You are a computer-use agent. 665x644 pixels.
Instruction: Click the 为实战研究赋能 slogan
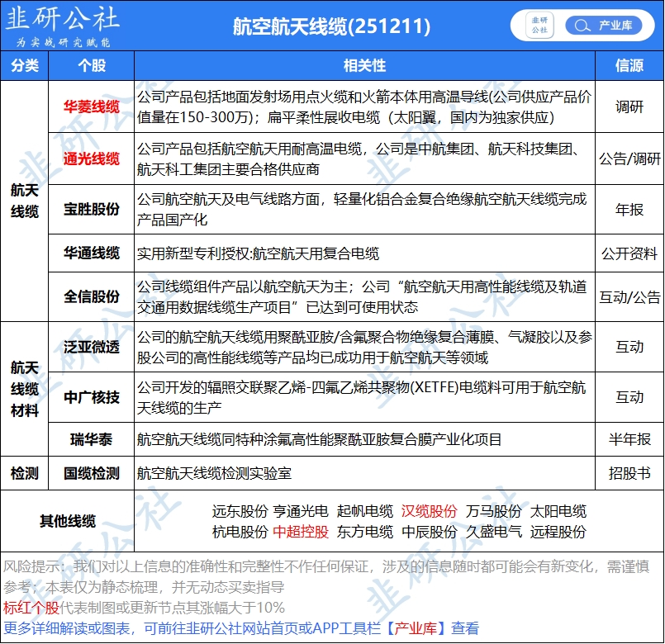click(63, 42)
